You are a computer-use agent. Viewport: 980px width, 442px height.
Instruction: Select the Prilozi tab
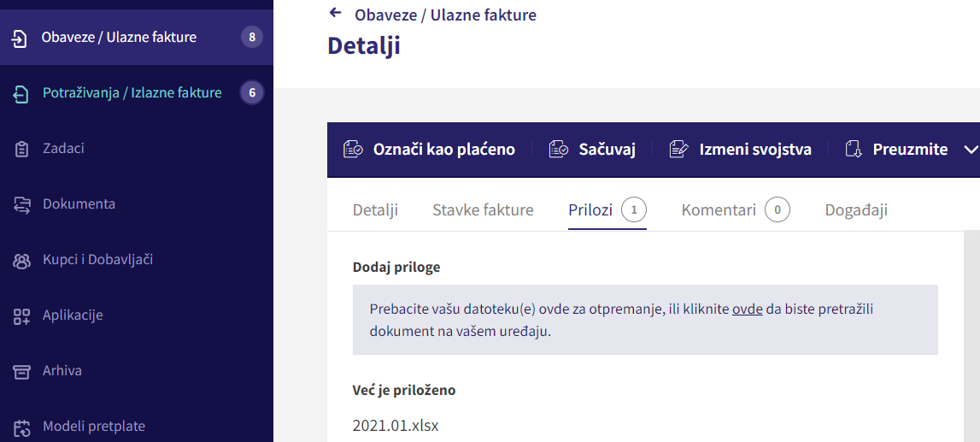pos(590,210)
